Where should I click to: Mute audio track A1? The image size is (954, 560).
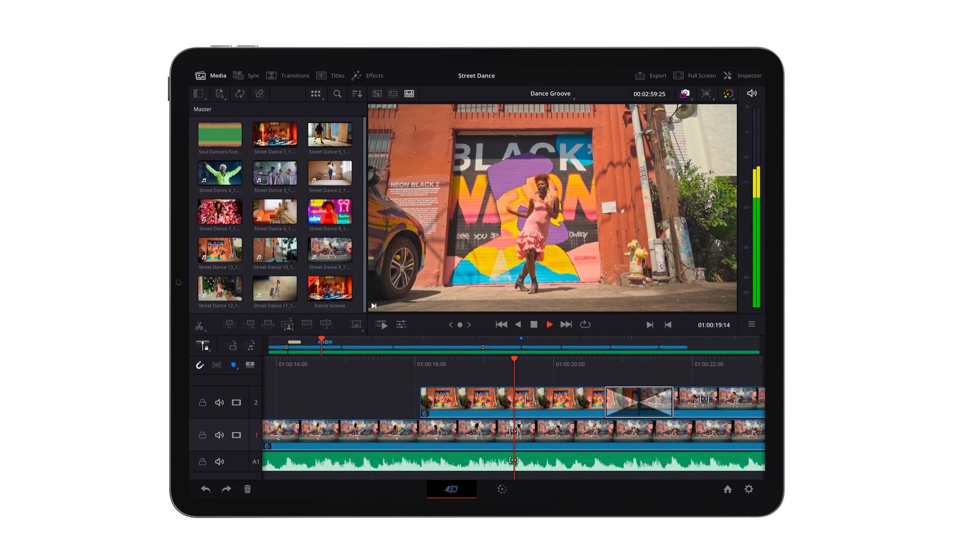click(x=219, y=462)
